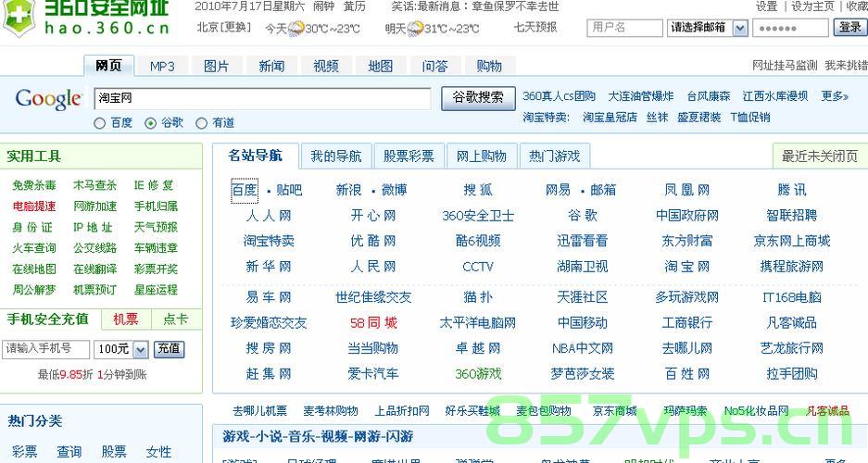Switch to the 视频 search tab
This screenshot has width=868, height=463.
point(325,67)
